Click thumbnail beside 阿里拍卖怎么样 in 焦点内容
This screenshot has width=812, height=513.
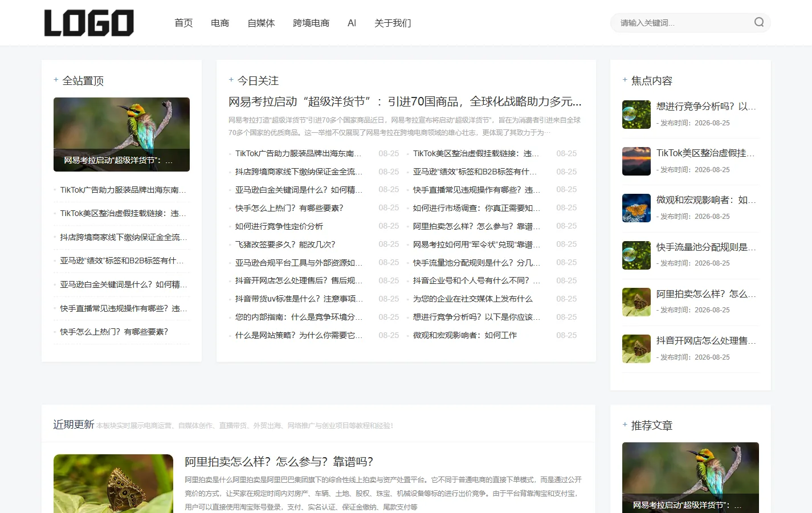point(636,302)
